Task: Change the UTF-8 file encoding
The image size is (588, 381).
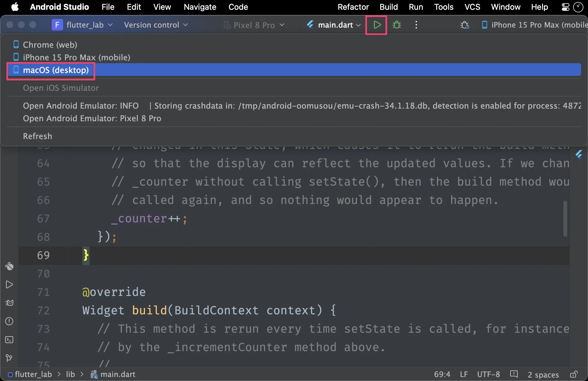Action: click(488, 374)
